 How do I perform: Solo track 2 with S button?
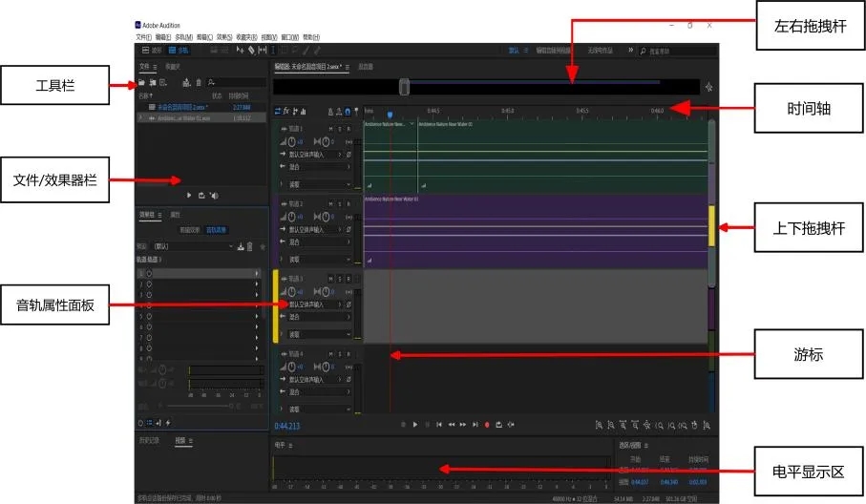(x=340, y=203)
